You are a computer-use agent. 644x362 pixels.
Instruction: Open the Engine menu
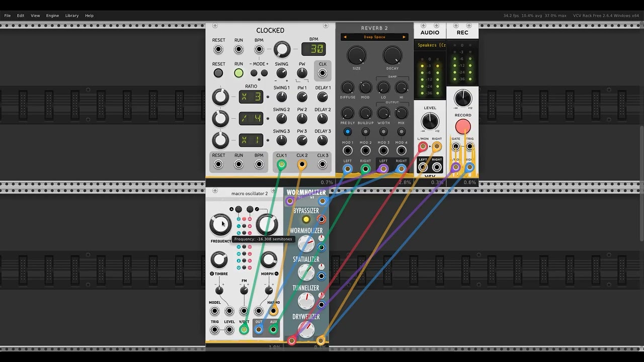pos(52,16)
